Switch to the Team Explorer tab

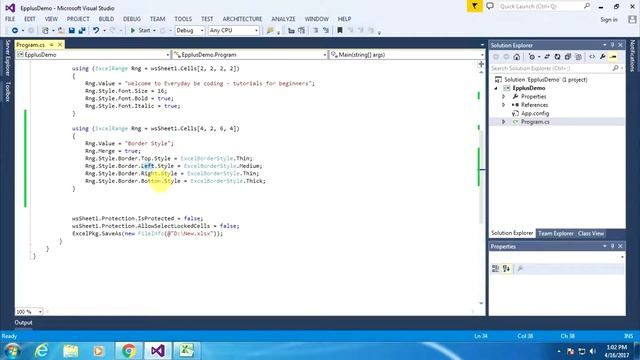tap(556, 233)
